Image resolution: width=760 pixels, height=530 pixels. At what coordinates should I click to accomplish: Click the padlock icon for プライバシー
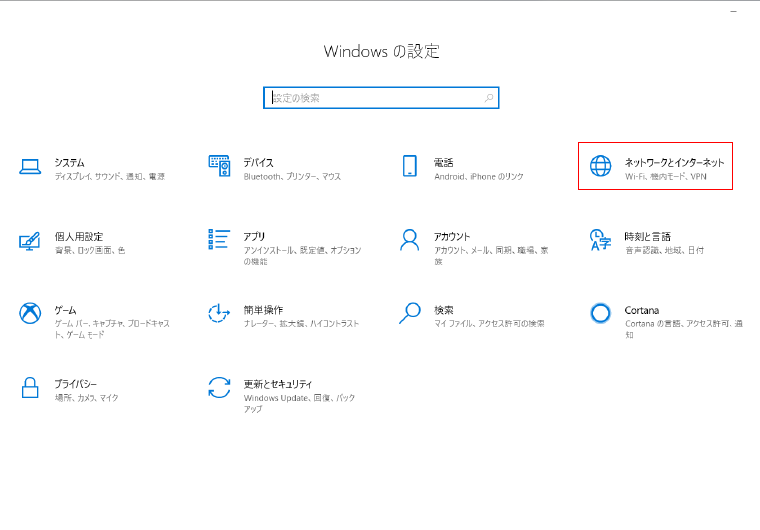point(30,387)
